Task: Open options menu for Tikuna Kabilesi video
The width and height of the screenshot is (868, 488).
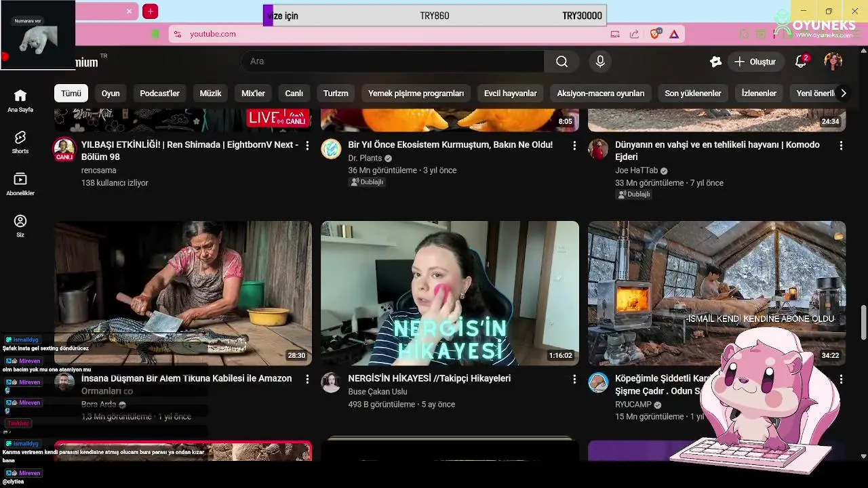Action: point(307,380)
